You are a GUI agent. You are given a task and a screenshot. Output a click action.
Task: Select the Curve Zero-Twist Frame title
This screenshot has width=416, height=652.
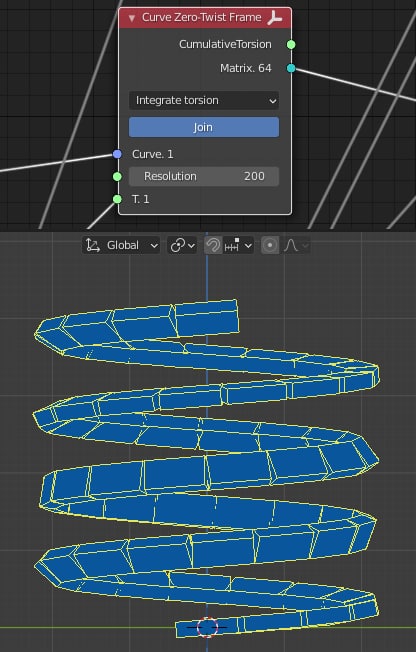(x=202, y=17)
